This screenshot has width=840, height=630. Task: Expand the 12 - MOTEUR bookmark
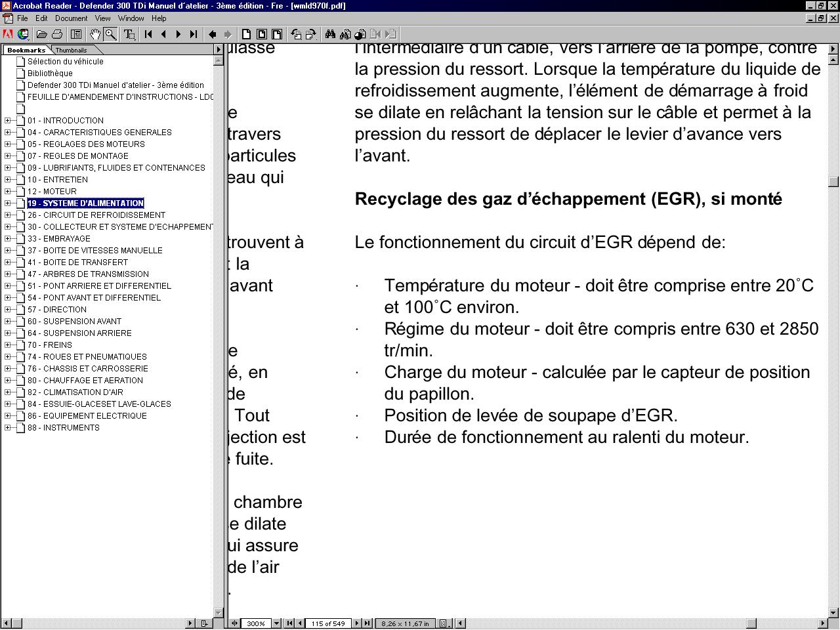8,192
